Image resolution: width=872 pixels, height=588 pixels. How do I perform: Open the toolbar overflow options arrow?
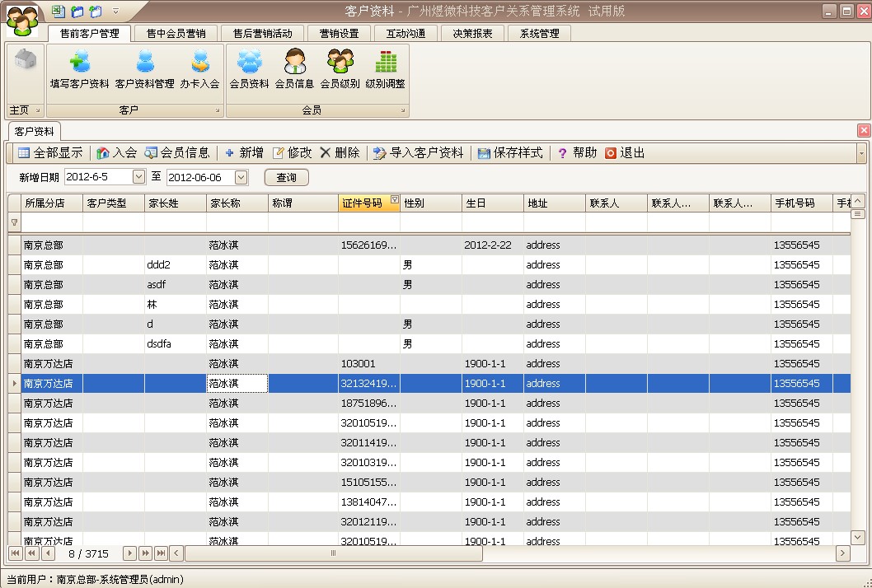[x=861, y=153]
